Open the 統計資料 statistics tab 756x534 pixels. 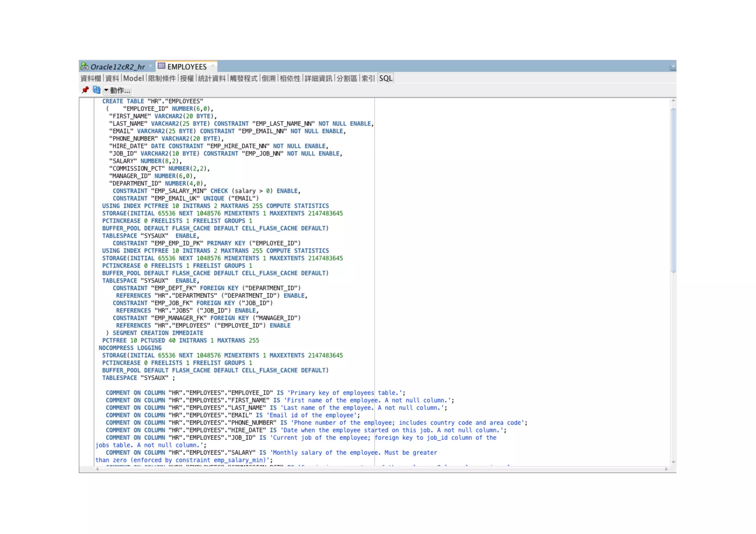(212, 78)
